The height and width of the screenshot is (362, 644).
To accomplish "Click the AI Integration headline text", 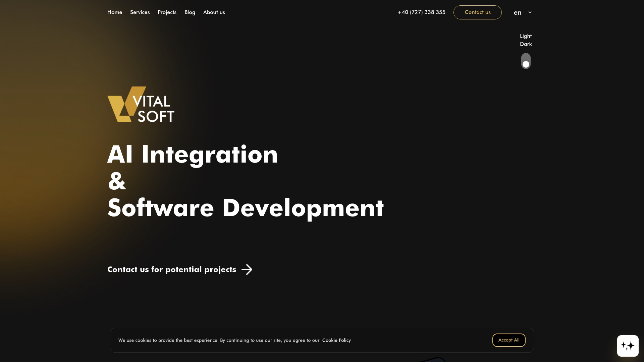I will click(193, 155).
